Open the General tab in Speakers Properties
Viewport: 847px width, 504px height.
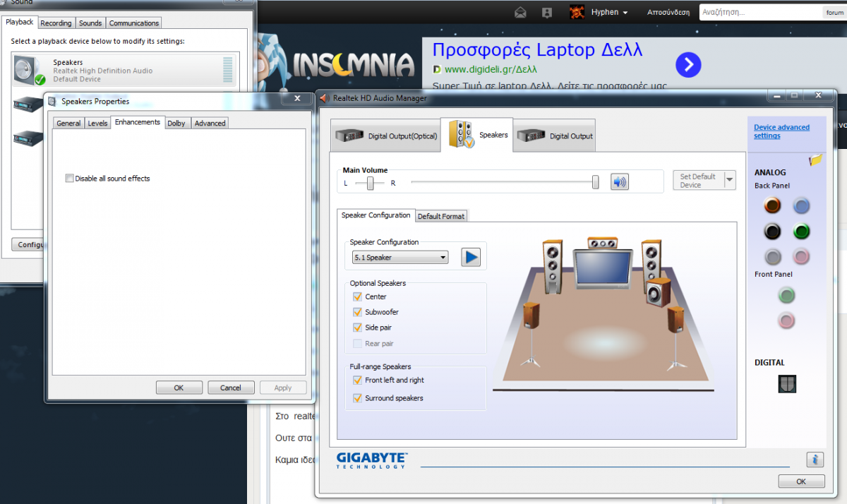pos(68,123)
